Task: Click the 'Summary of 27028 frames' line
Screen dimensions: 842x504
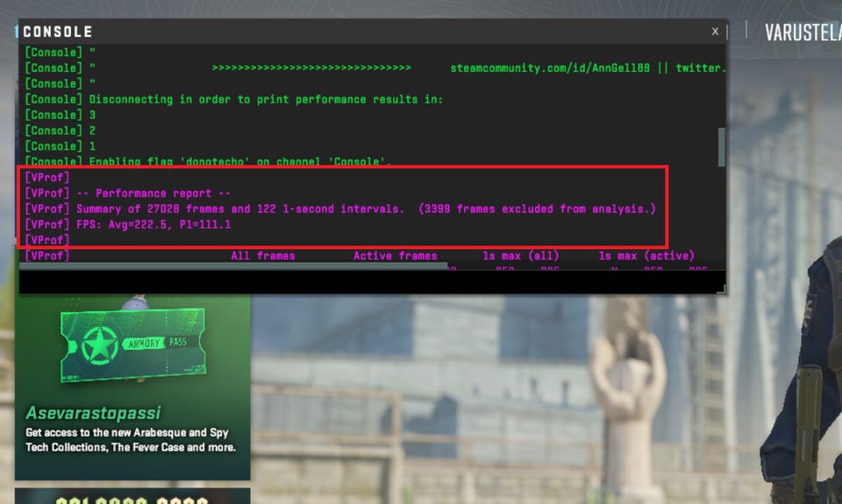Action: pos(340,209)
